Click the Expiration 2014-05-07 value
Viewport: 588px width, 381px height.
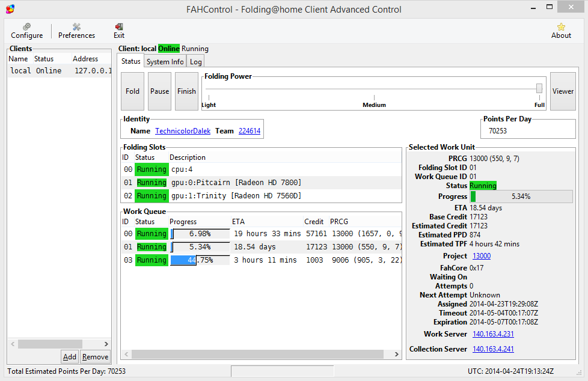[x=504, y=322]
